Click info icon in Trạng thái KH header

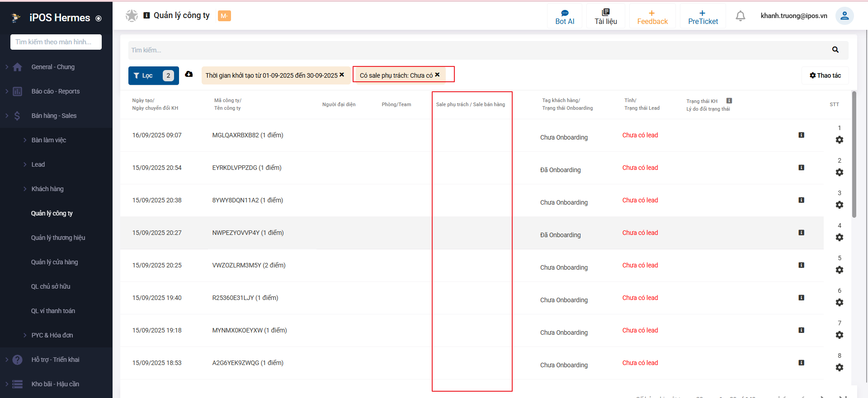(x=729, y=101)
